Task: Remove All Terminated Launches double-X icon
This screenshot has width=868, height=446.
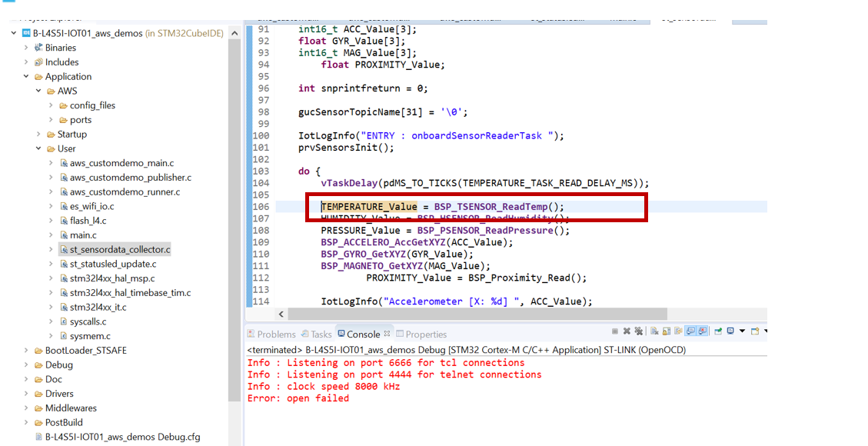Action: tap(638, 331)
